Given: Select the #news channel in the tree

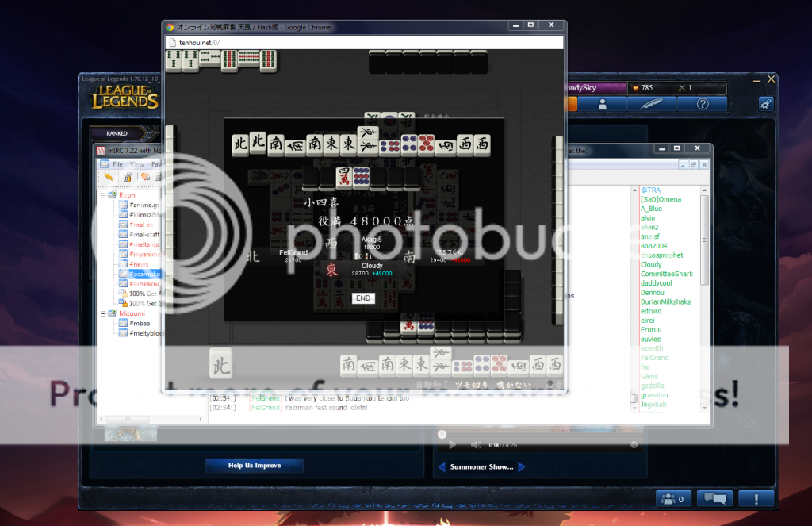Looking at the screenshot, I should point(138,263).
